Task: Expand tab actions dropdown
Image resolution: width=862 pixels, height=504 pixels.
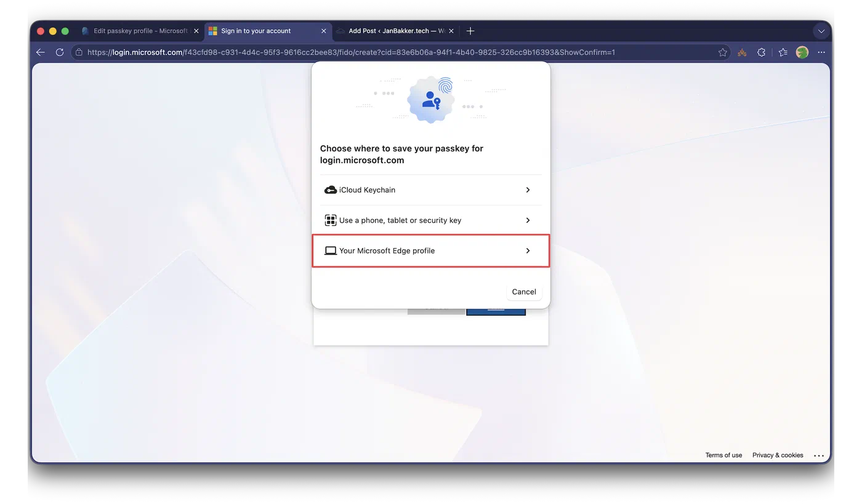Action: (x=821, y=31)
